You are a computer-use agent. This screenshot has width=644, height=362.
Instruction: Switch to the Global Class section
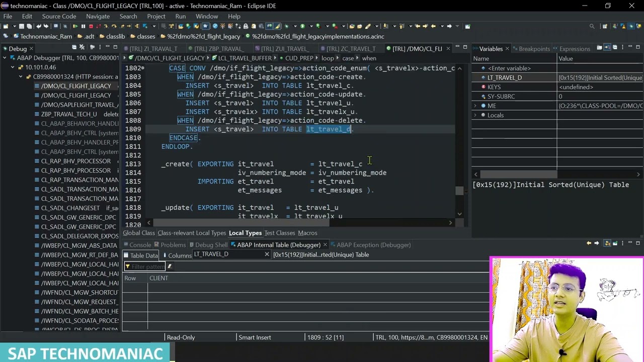click(x=139, y=233)
